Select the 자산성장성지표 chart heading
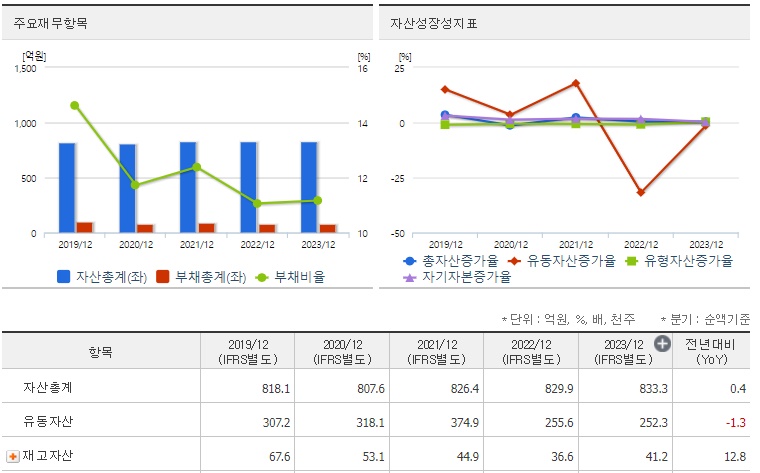This screenshot has height=473, width=760. (x=434, y=23)
